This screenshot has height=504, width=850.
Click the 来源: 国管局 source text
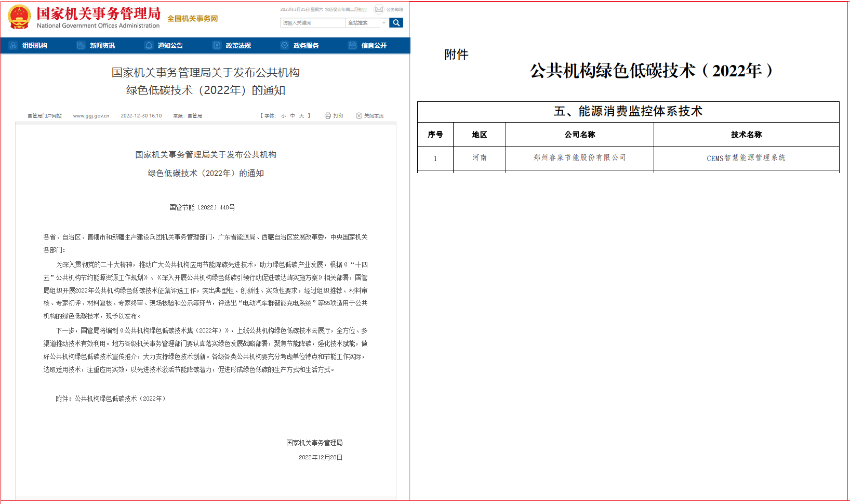tap(188, 116)
